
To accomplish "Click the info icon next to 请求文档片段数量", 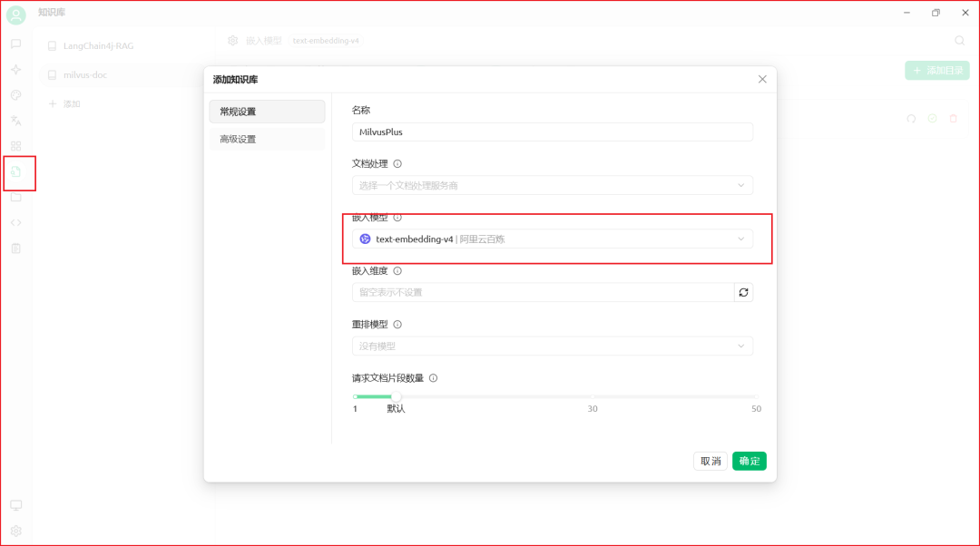I will (x=433, y=378).
